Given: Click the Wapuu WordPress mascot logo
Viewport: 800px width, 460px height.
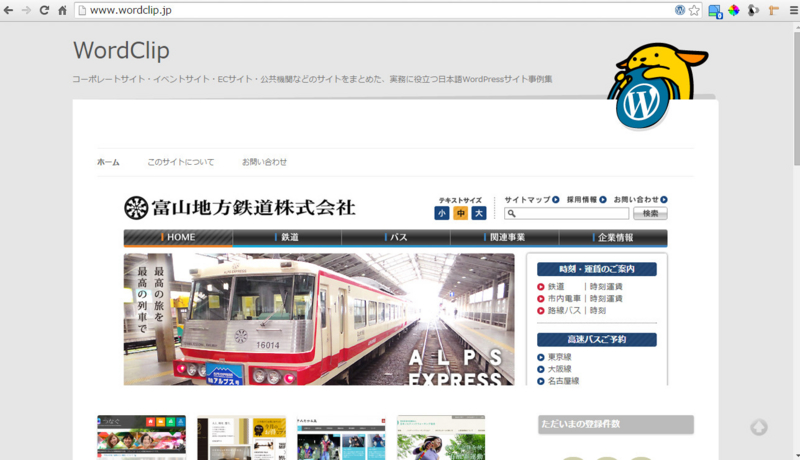Looking at the screenshot, I should point(657,86).
